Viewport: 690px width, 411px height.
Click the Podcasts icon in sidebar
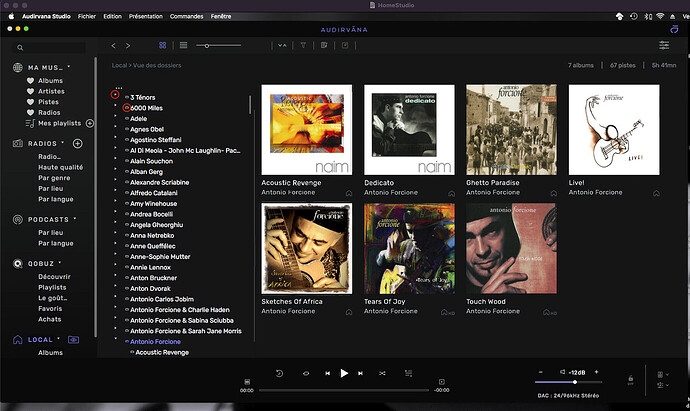[18, 219]
